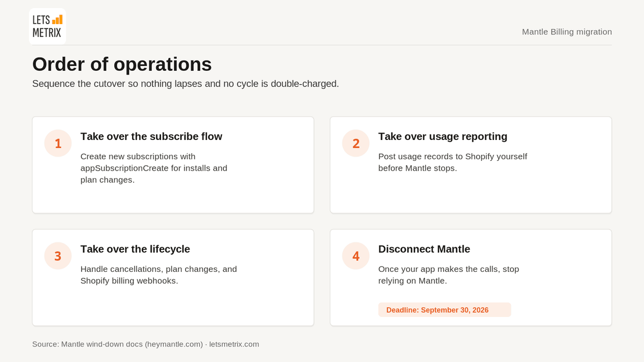Click the 'Handle cancellations, plan changes' description

[x=159, y=275]
